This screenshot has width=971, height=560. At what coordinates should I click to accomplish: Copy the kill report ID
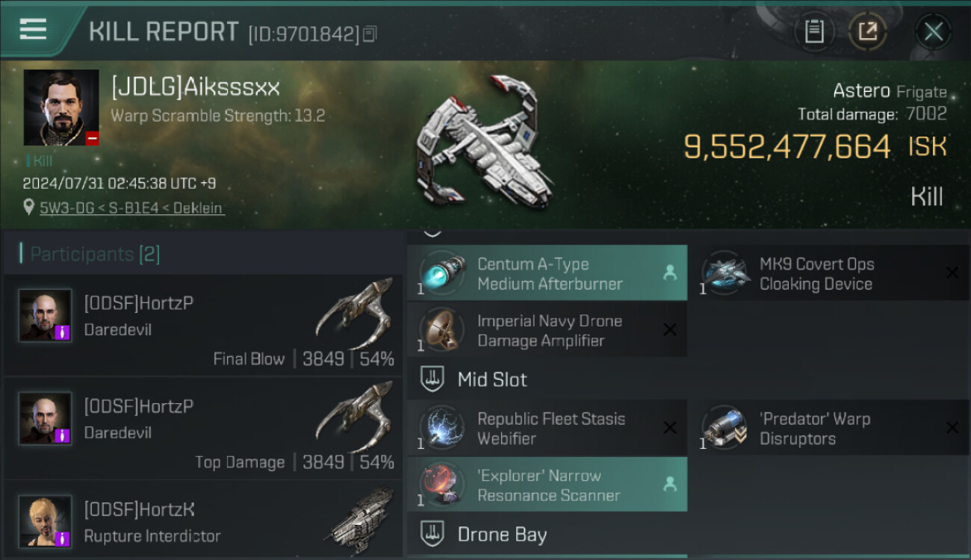point(370,34)
